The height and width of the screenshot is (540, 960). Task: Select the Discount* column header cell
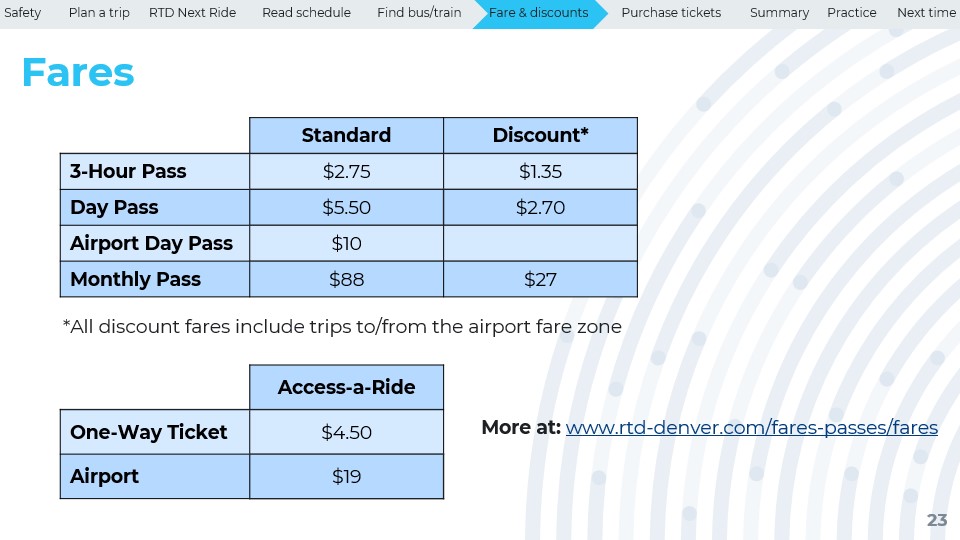point(540,136)
